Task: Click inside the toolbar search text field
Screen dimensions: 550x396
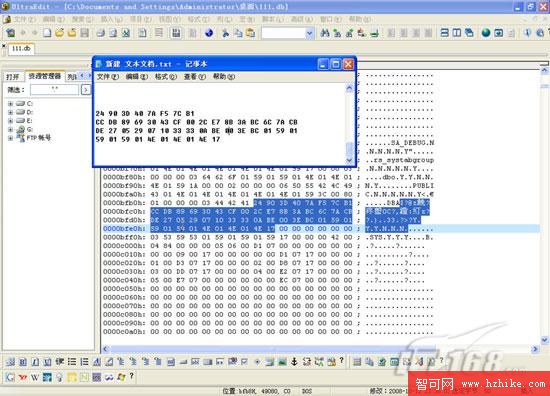Action: coord(283,33)
